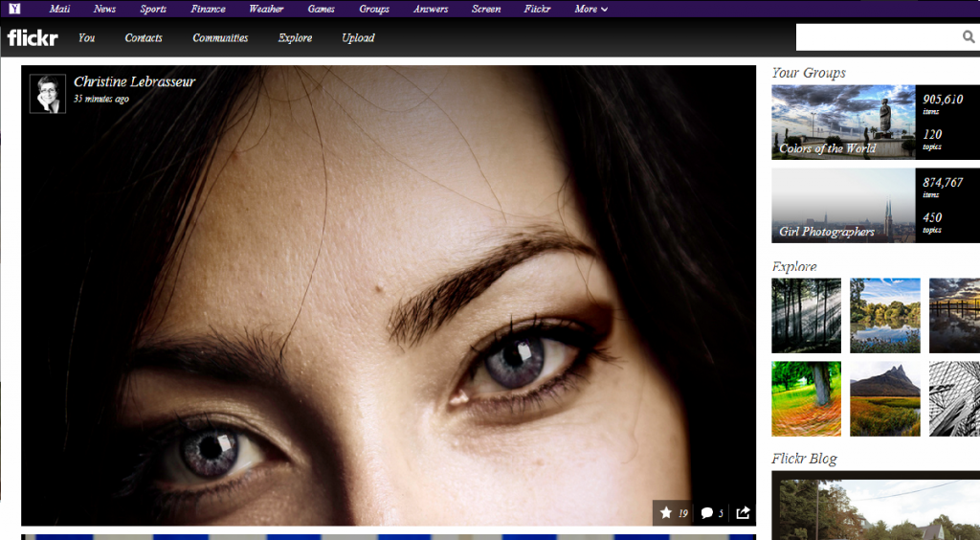Open the Girl Photographers group
The image size is (980, 540).
(x=843, y=206)
